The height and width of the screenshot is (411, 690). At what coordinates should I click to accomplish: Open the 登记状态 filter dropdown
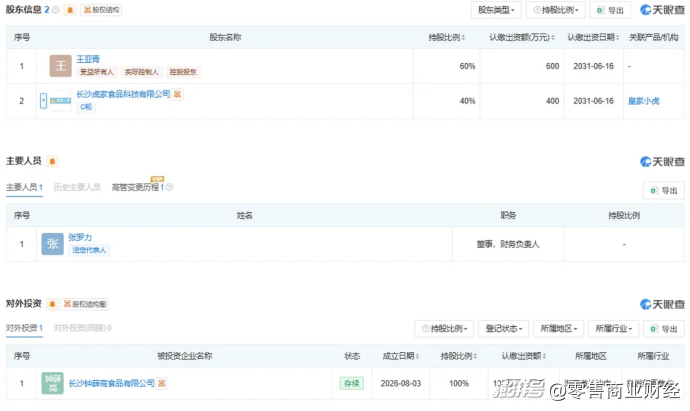[x=503, y=329]
